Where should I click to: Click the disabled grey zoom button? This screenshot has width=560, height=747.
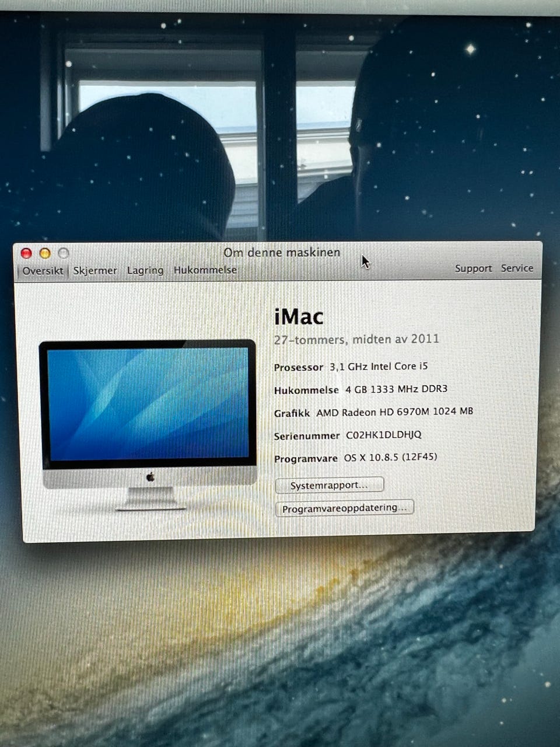tap(64, 253)
